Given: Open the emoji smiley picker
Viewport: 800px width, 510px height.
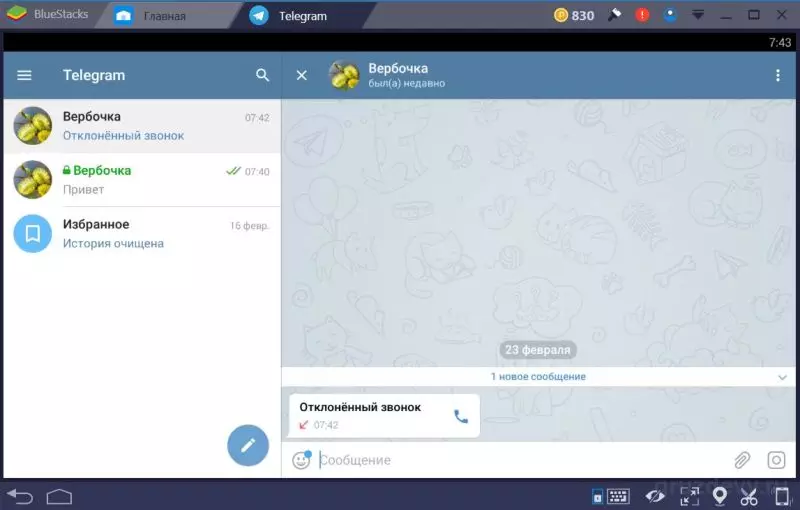Looking at the screenshot, I should [x=301, y=460].
